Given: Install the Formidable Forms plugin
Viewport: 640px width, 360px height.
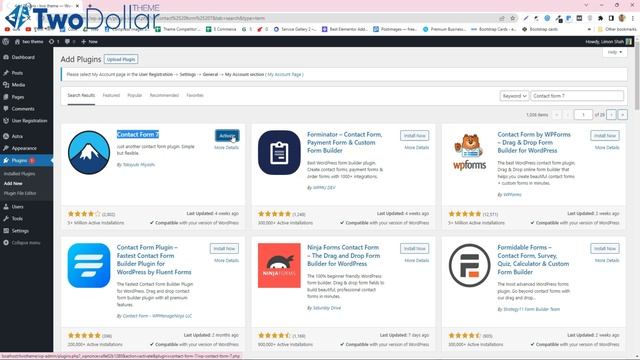Looking at the screenshot, I should [605, 249].
